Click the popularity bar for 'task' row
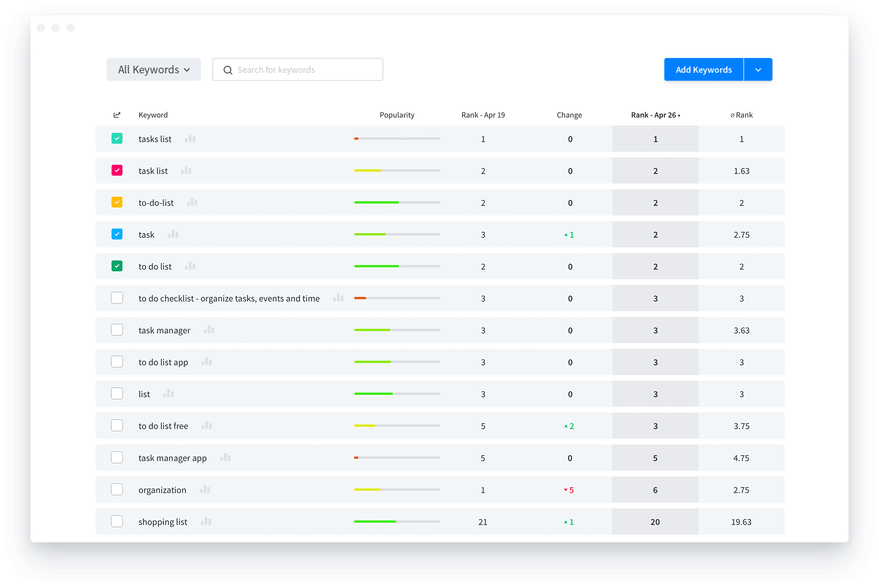This screenshot has width=879, height=588. coord(397,234)
